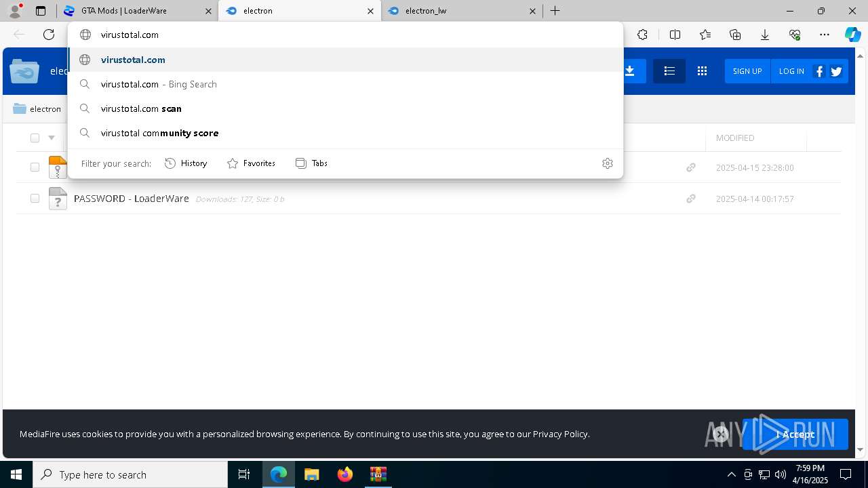The image size is (868, 488).
Task: Click the MediaFire logo icon
Action: click(x=24, y=71)
